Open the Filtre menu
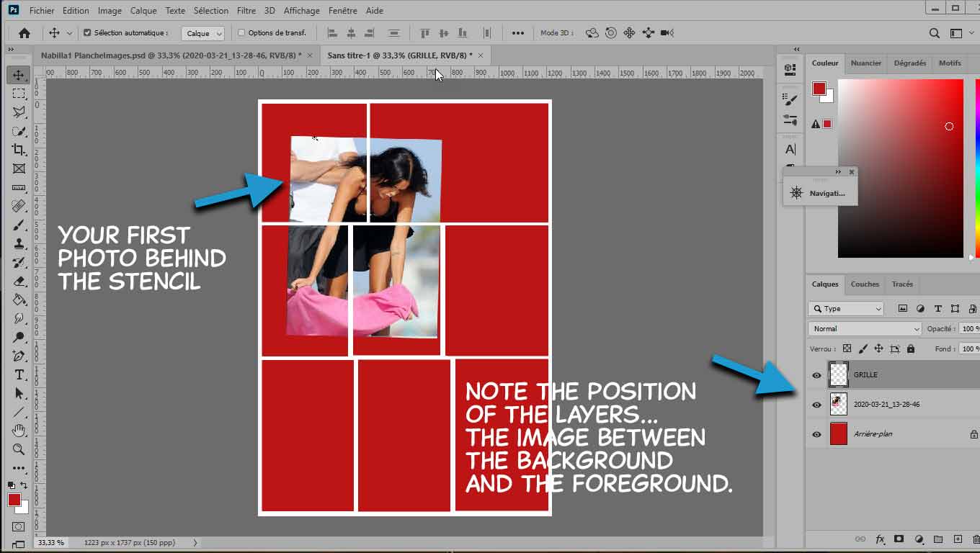The width and height of the screenshot is (980, 553). click(246, 11)
